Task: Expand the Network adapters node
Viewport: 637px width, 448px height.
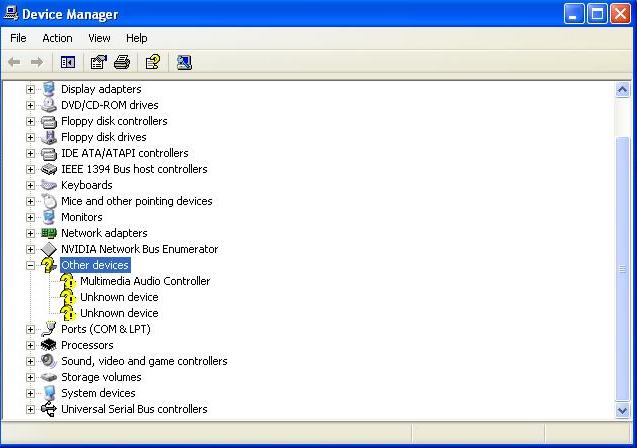Action: 30,233
